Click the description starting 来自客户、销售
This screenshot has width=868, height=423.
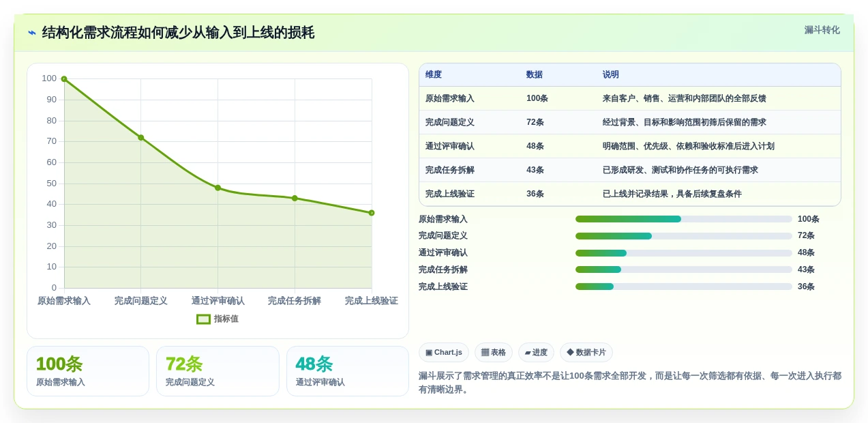[x=685, y=98]
